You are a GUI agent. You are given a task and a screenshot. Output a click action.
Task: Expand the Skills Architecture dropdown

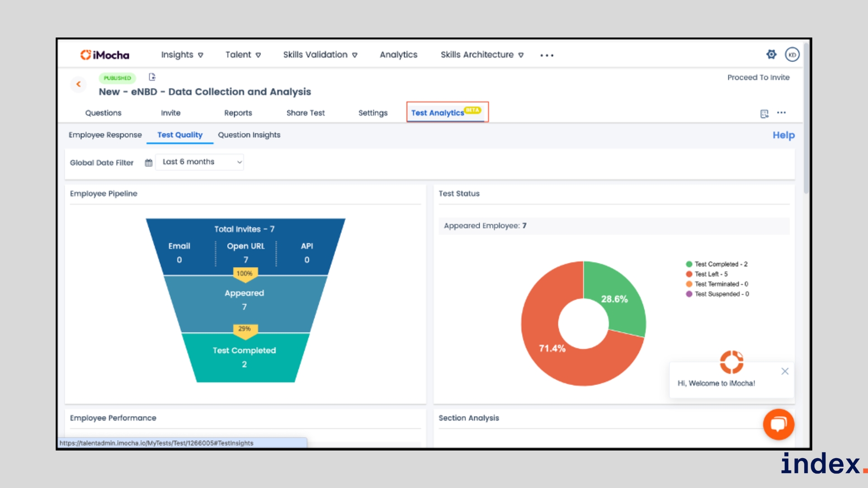coord(482,55)
